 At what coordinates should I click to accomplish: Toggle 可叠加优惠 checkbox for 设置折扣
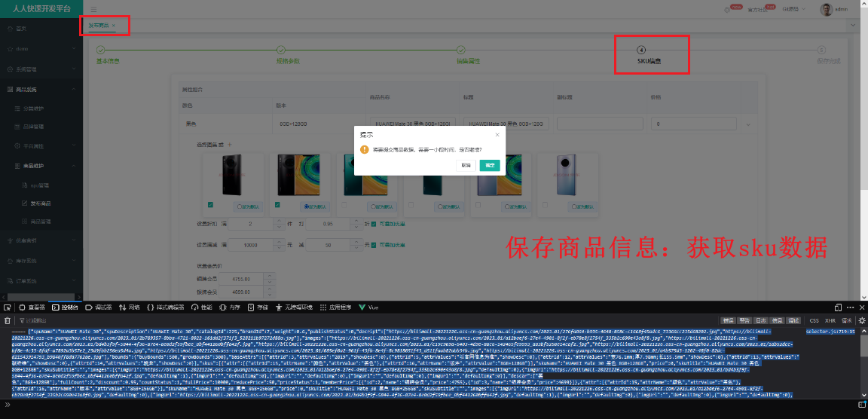tap(374, 224)
